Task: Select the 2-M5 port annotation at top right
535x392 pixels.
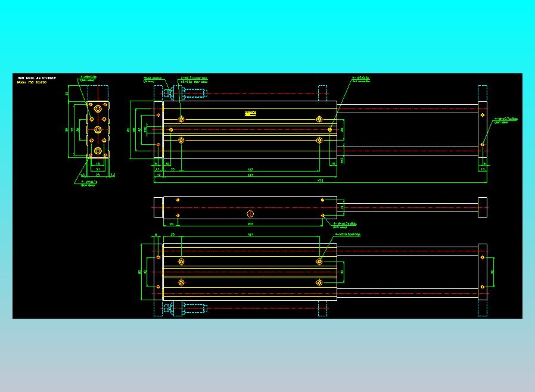Action: click(x=360, y=79)
